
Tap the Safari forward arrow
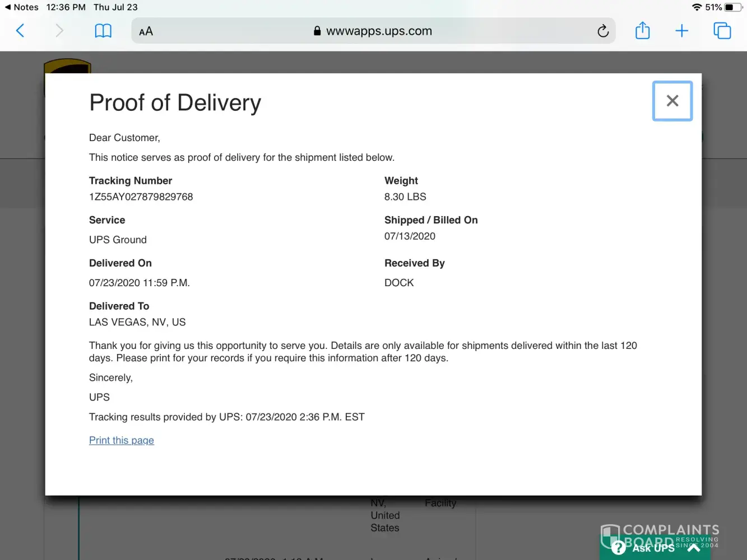(59, 31)
